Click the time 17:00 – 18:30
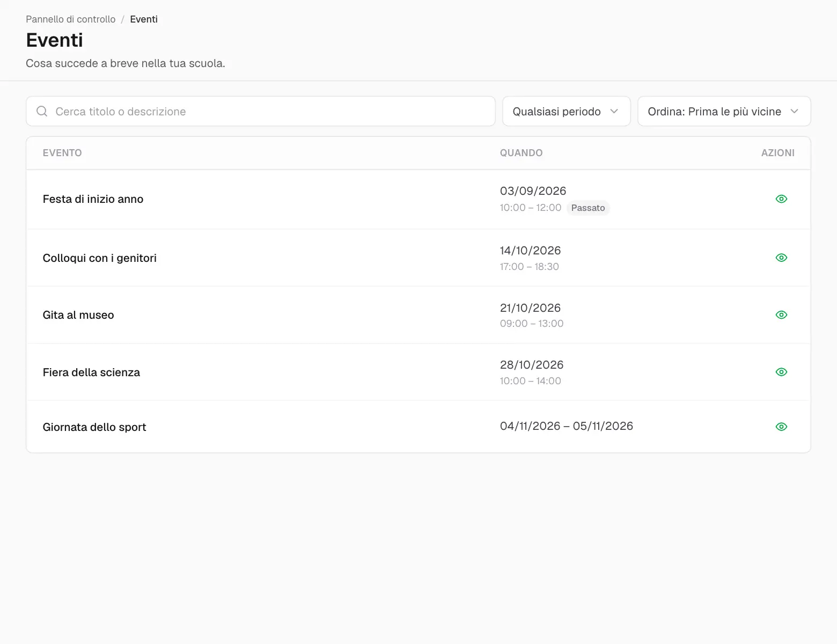Viewport: 837px width, 644px height. point(529,267)
